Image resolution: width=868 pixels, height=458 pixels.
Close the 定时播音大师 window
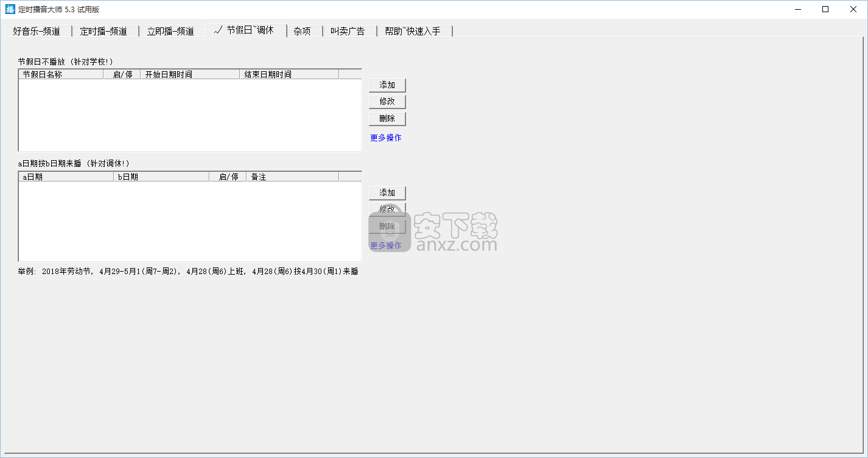click(x=853, y=9)
